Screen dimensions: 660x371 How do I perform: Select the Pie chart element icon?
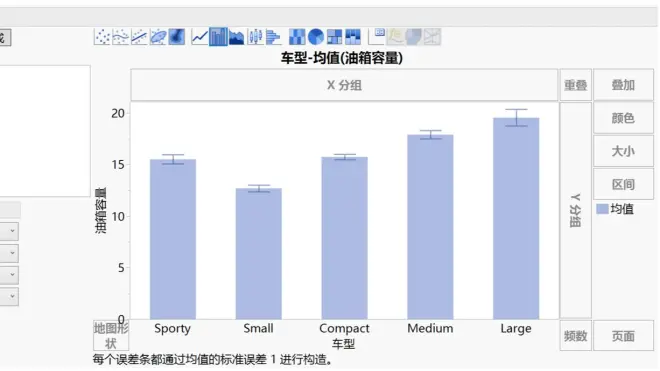tap(316, 37)
